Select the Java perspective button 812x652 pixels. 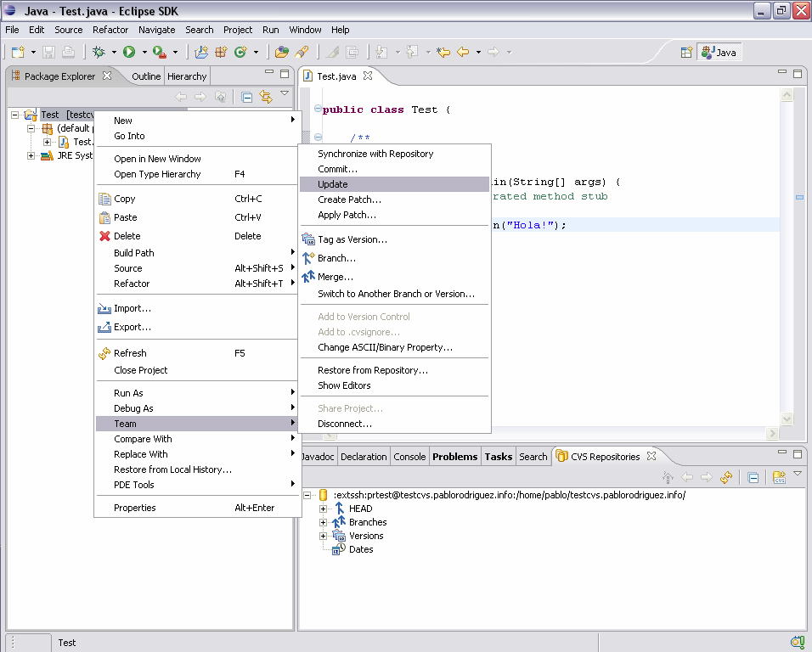[x=719, y=53]
